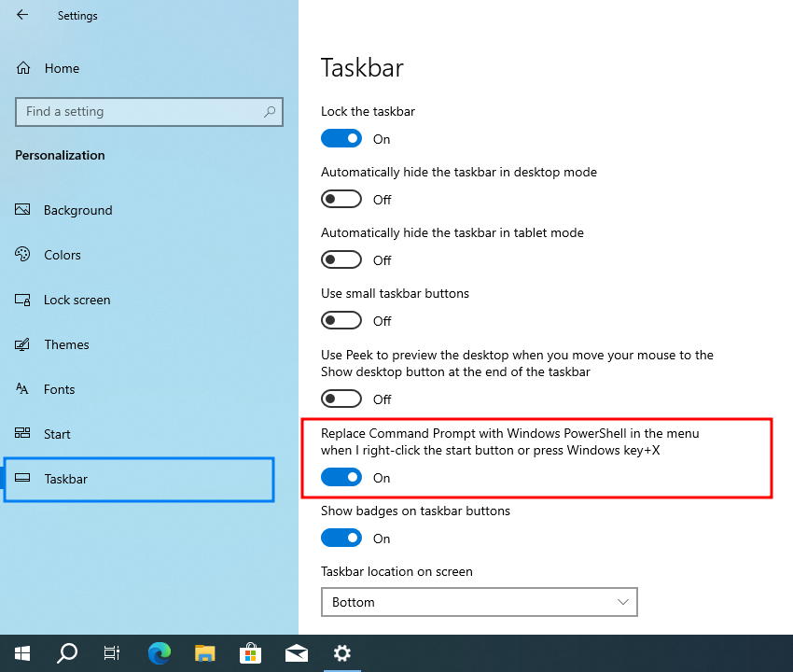Click the search magnifier in Find a setting
This screenshot has height=672, width=793.
[x=270, y=111]
